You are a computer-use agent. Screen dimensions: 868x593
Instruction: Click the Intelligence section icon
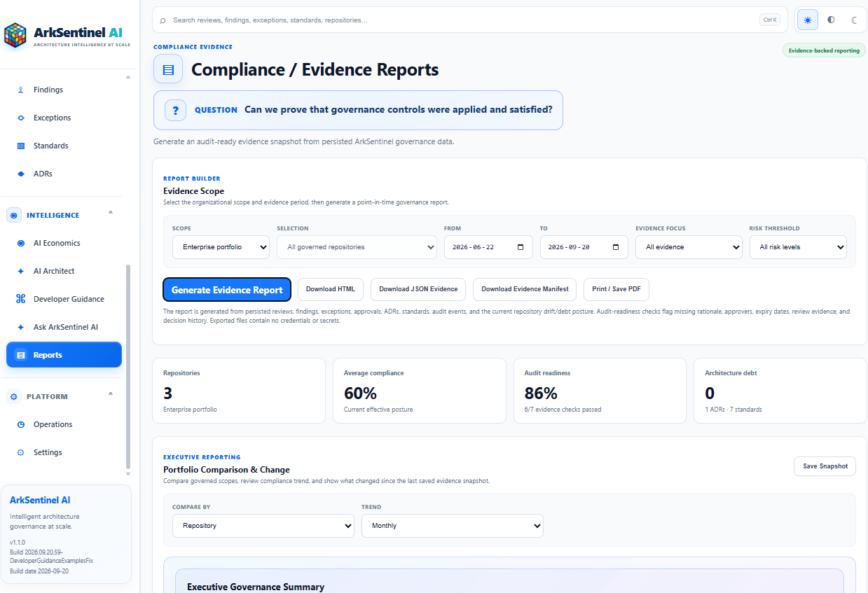pos(14,215)
